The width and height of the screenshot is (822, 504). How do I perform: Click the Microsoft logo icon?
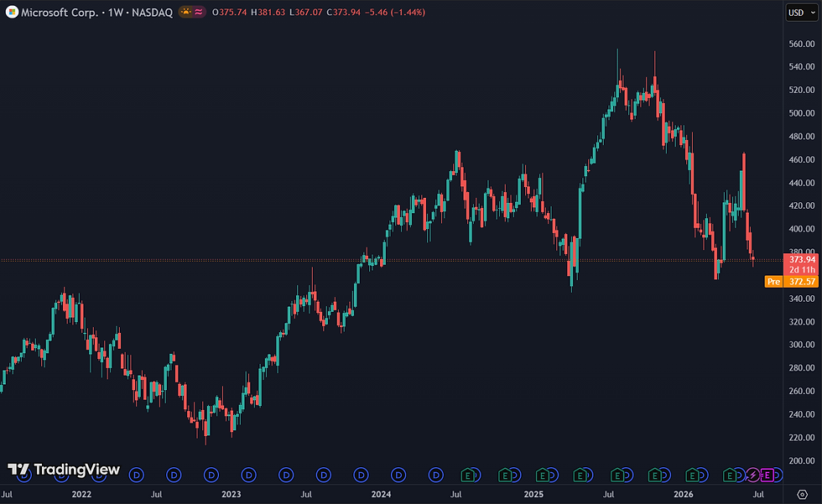coord(12,12)
